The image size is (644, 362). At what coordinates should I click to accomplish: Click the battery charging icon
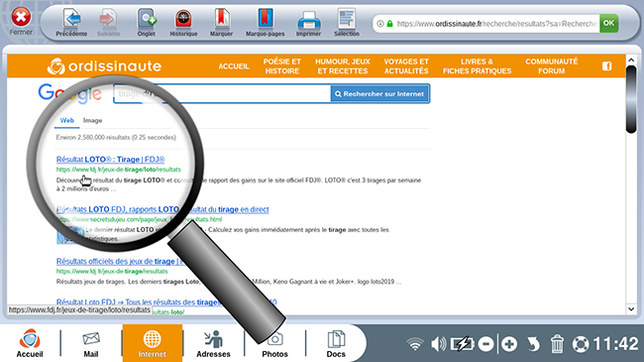click(x=462, y=344)
